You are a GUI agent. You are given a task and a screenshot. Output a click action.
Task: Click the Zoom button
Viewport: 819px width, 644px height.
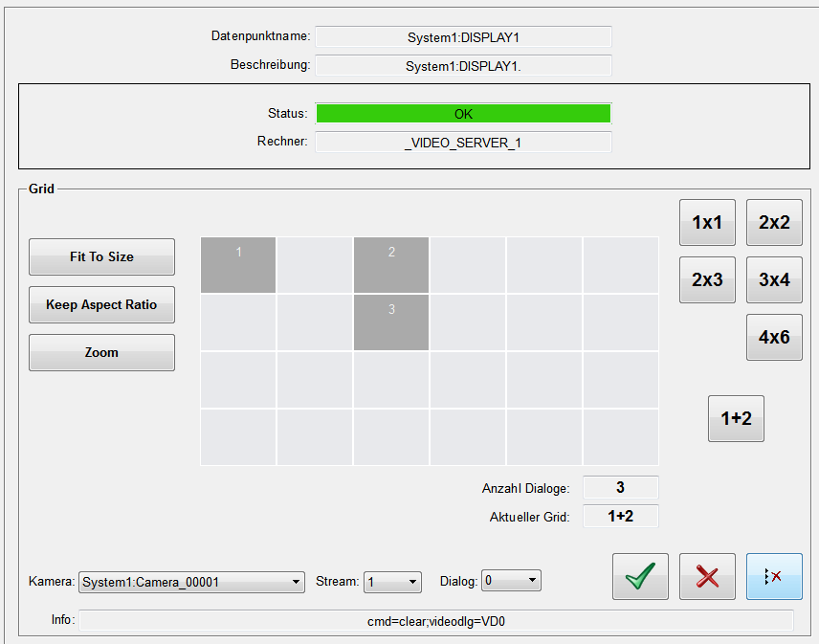tap(102, 353)
